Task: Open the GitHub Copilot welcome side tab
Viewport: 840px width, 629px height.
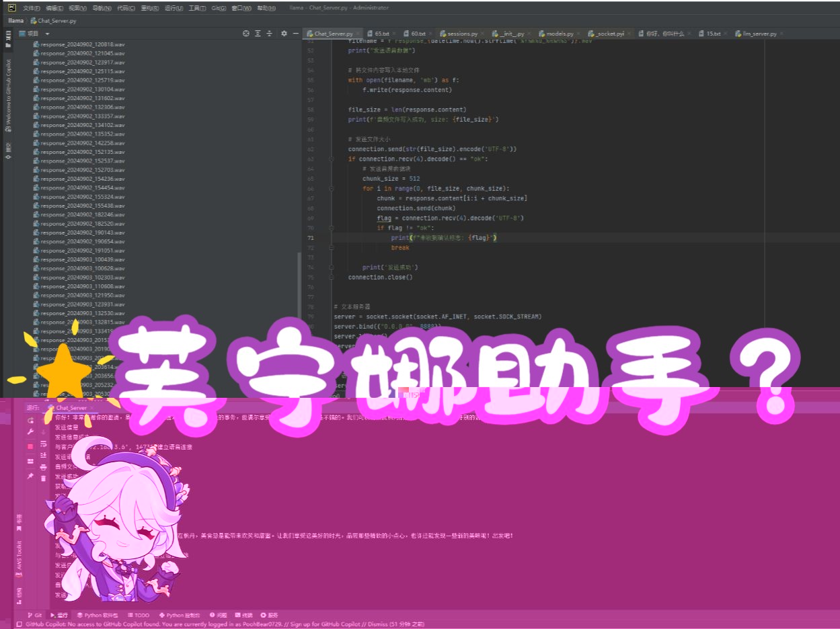Action: (9, 94)
